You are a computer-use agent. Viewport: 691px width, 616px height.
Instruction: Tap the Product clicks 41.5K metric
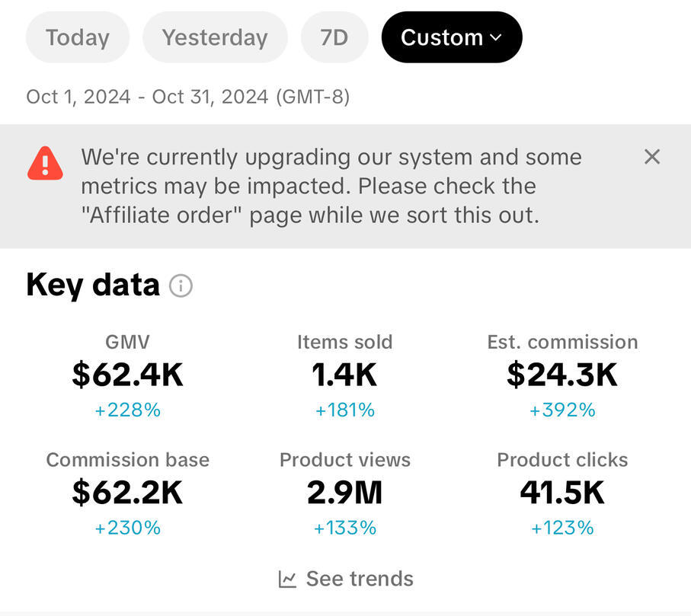click(x=562, y=493)
